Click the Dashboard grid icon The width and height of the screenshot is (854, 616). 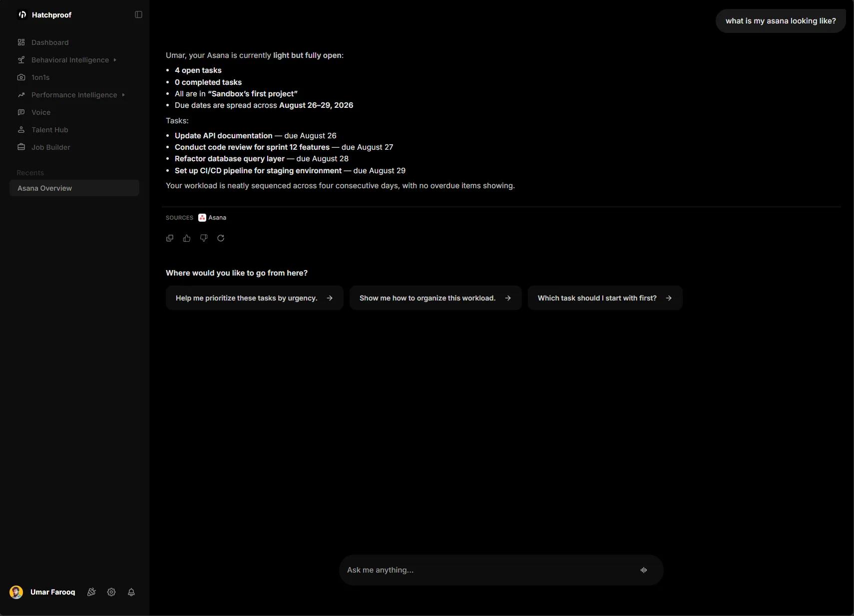pos(21,42)
